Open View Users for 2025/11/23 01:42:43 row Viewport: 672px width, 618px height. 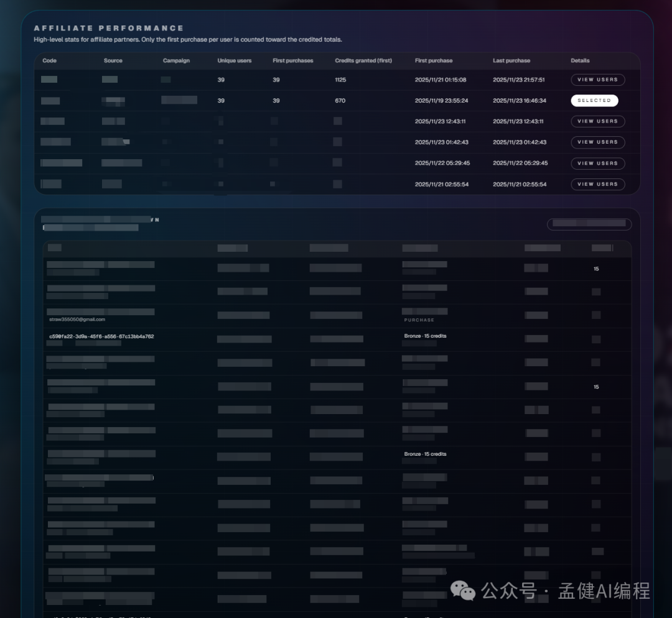(x=597, y=142)
